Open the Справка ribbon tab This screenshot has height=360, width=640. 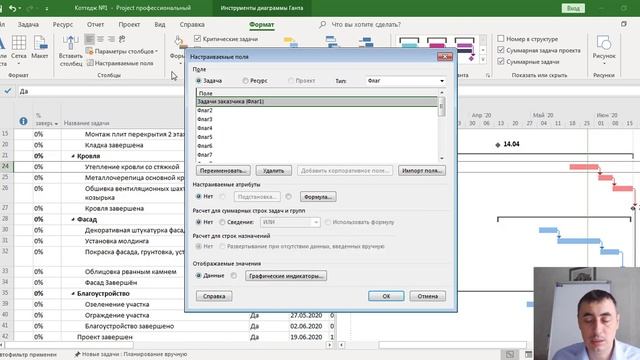click(192, 24)
